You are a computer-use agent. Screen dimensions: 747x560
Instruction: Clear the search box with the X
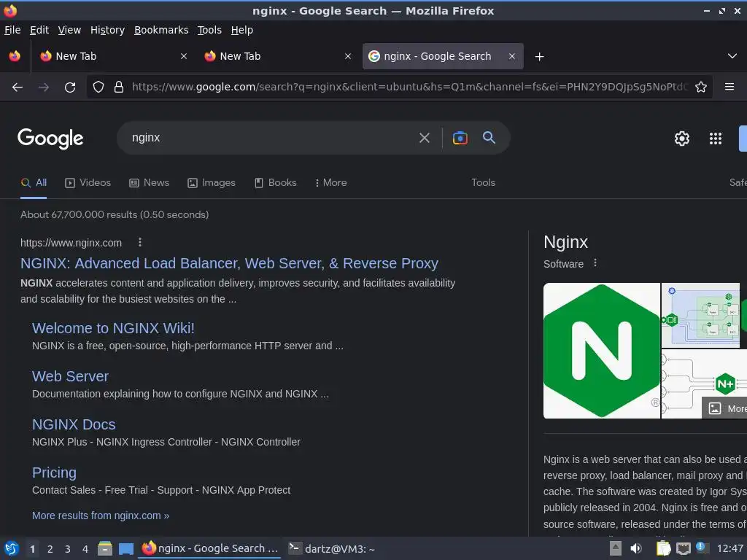tap(424, 138)
